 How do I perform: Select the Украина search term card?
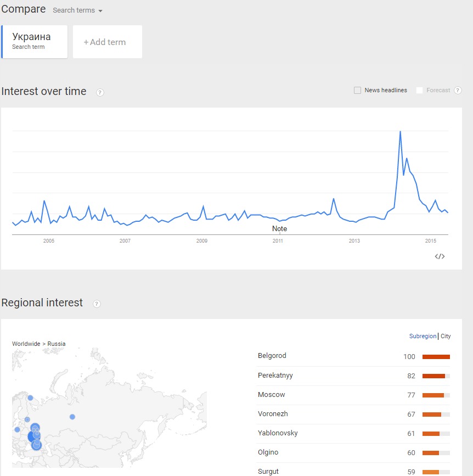pyautogui.click(x=35, y=41)
